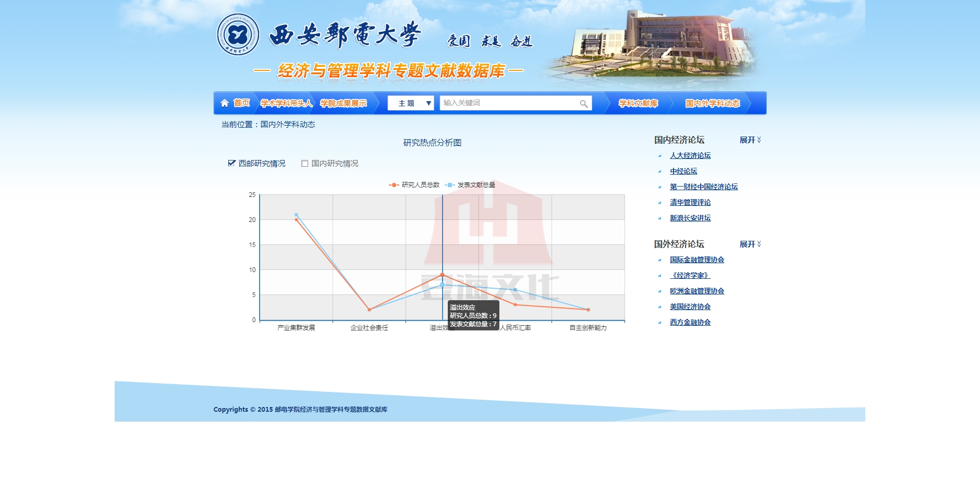The width and height of the screenshot is (980, 480).
Task: Open 学院成果展示 in navigation bar
Action: [x=344, y=103]
